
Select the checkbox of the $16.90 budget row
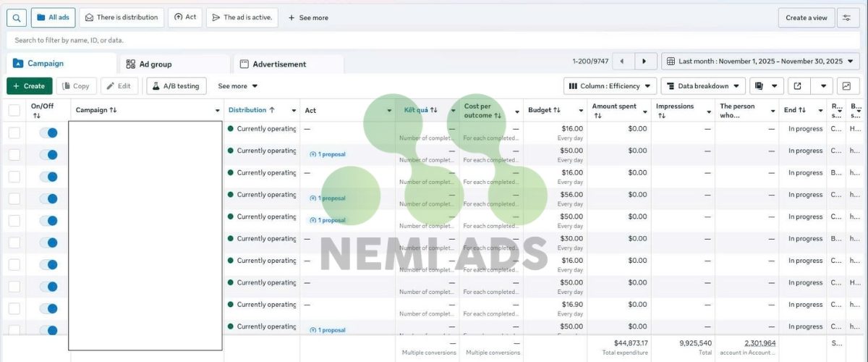(14, 308)
